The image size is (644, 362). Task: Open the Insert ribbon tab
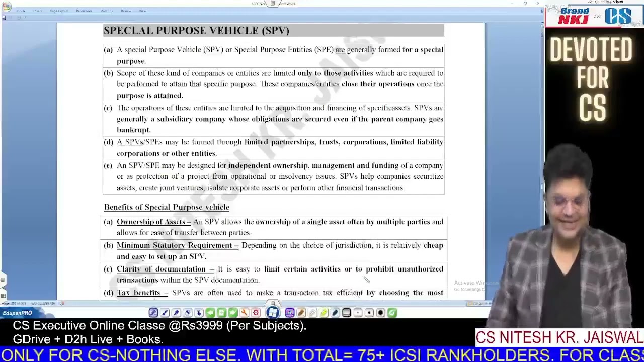pyautogui.click(x=37, y=11)
